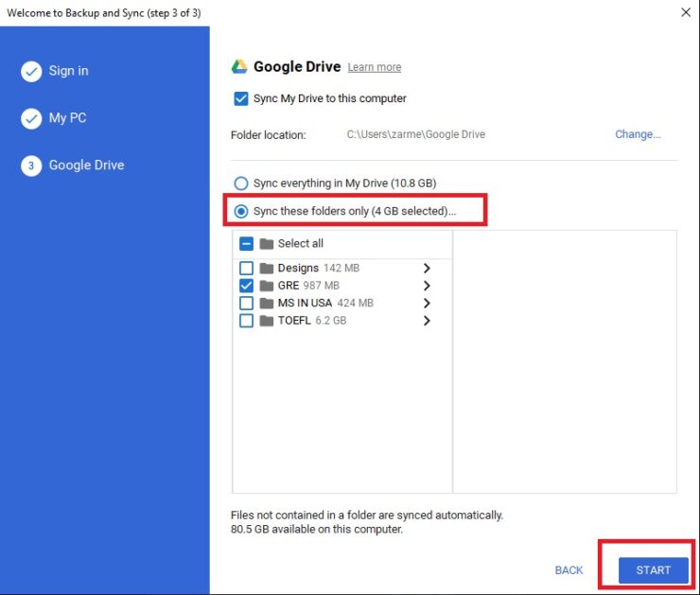700x595 pixels.
Task: Click the GRE 987 MB size label
Action: [322, 286]
